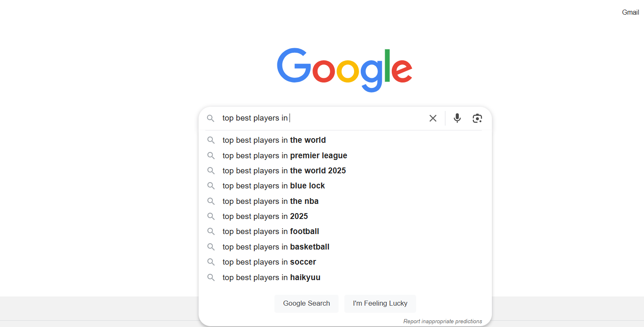The image size is (644, 327).
Task: Open Gmail from the top right link
Action: pos(630,12)
